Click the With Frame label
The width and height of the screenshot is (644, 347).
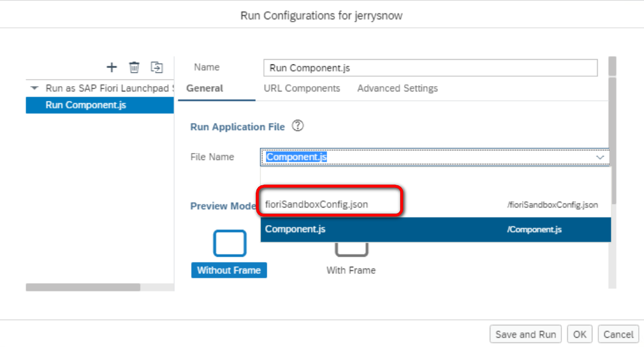click(x=351, y=270)
